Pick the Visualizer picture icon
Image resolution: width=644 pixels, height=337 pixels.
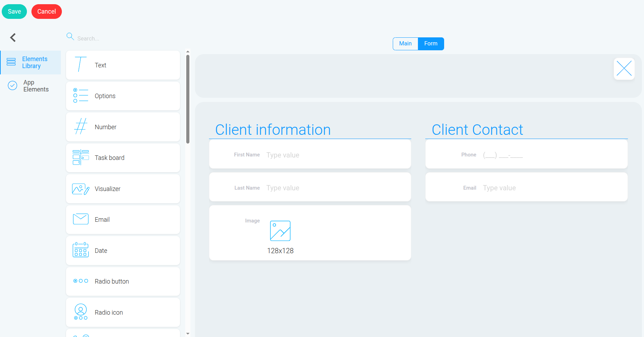(81, 189)
